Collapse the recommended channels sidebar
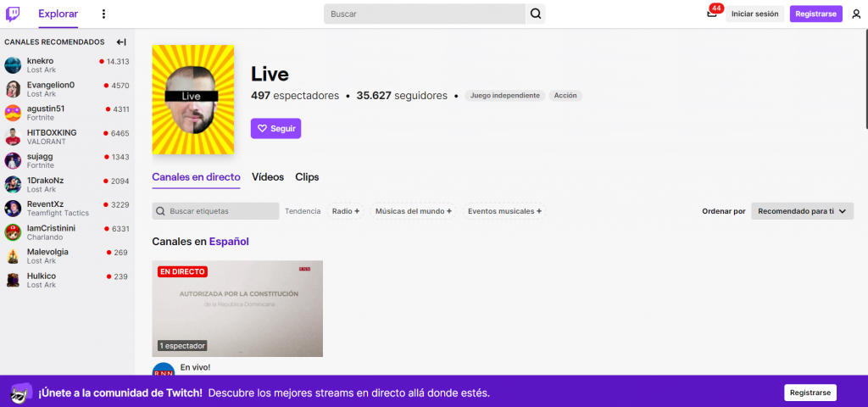868x407 pixels. [x=122, y=42]
